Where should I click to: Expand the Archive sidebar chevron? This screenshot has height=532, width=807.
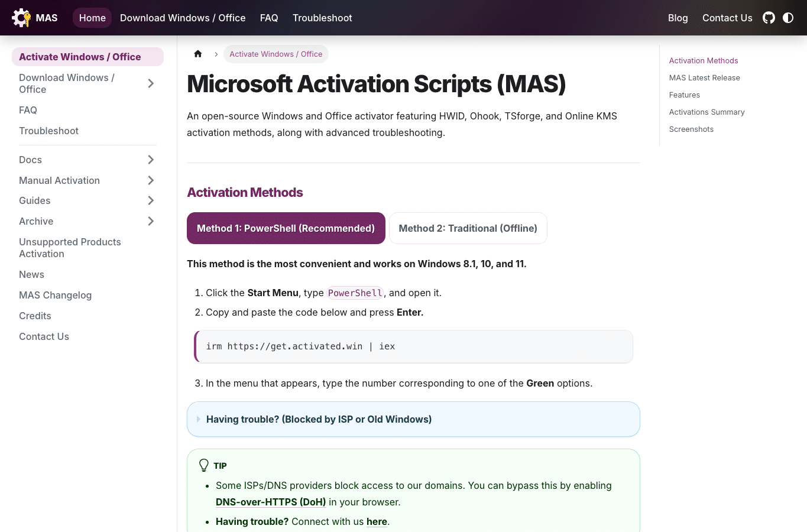pos(151,221)
